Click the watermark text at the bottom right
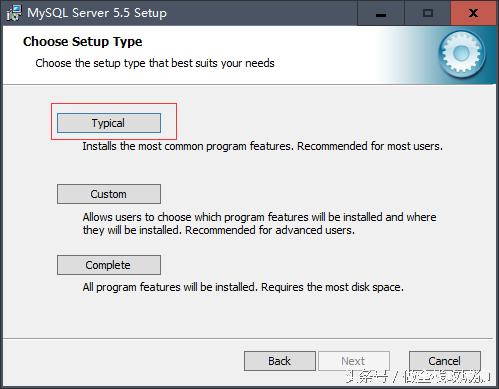The height and width of the screenshot is (389, 499). point(418,377)
